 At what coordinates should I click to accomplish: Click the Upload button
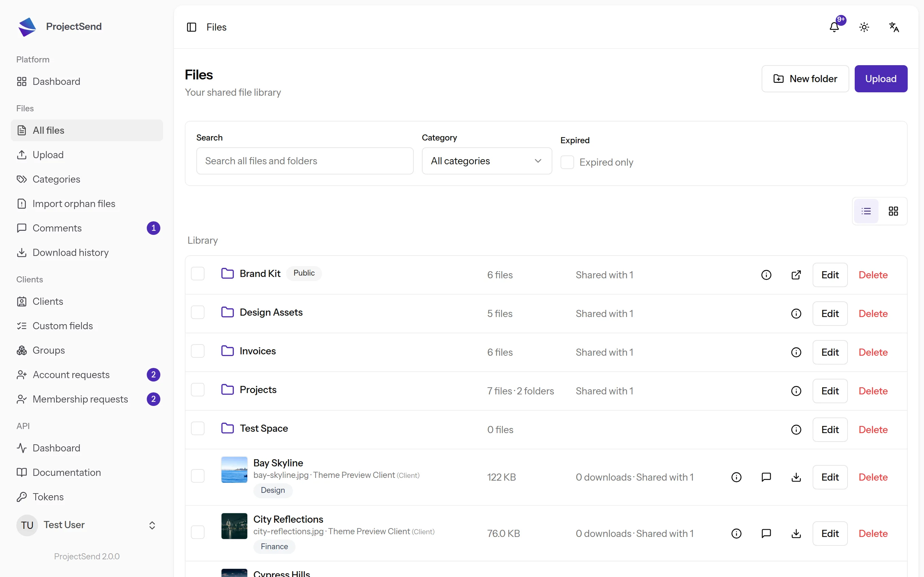881,79
